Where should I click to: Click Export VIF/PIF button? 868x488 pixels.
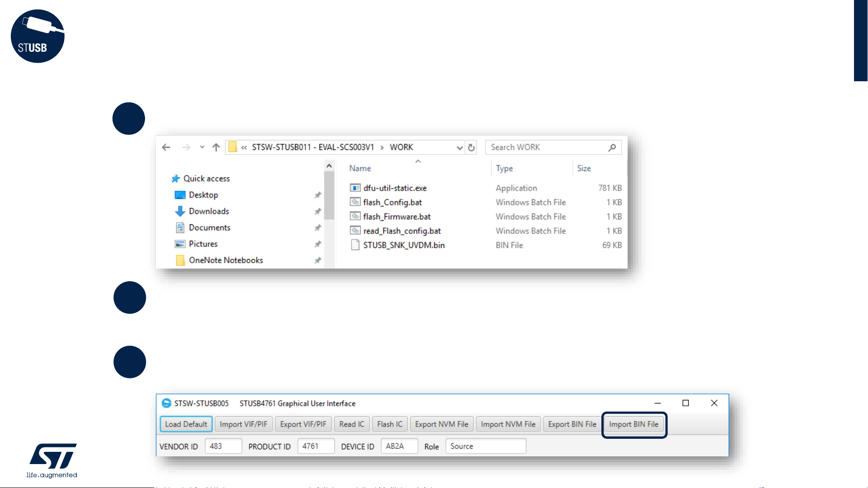click(x=303, y=424)
